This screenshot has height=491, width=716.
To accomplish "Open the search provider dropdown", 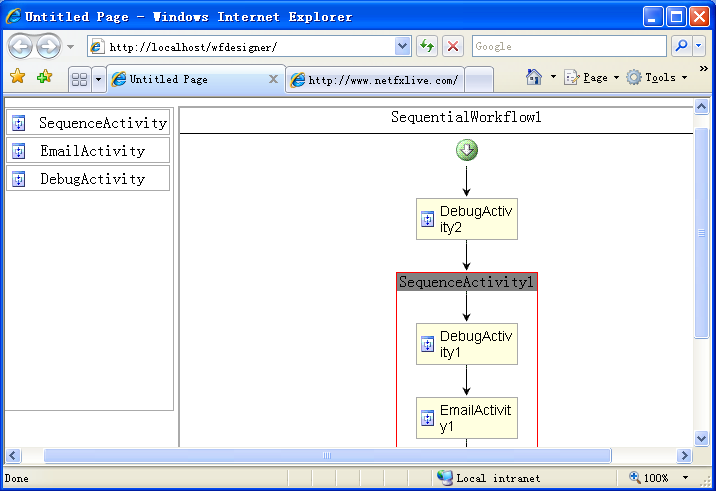I will [699, 46].
